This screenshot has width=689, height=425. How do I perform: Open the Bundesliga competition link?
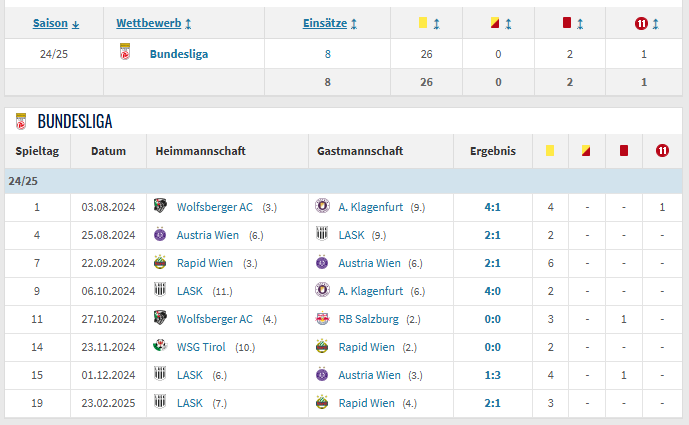[x=179, y=54]
